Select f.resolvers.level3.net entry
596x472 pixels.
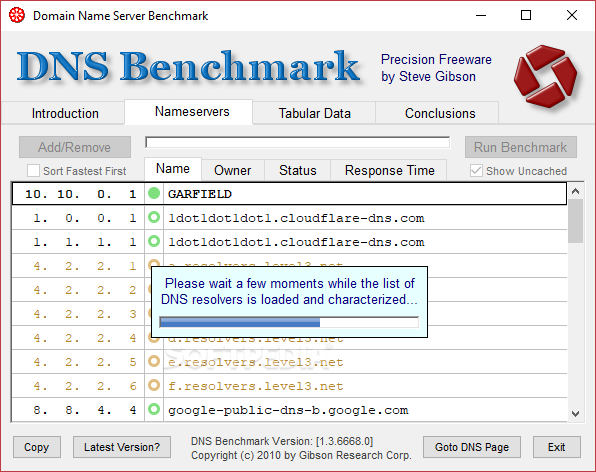[x=255, y=386]
